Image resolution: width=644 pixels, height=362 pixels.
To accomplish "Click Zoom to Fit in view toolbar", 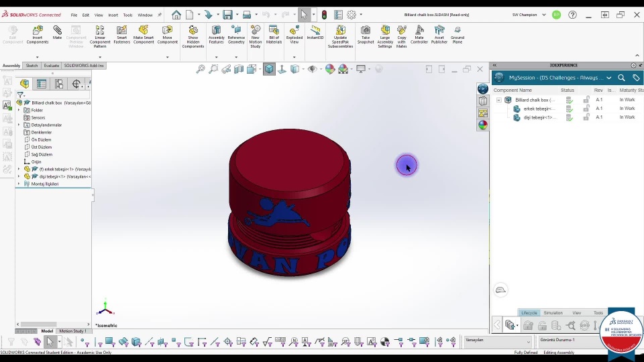I will click(x=201, y=69).
